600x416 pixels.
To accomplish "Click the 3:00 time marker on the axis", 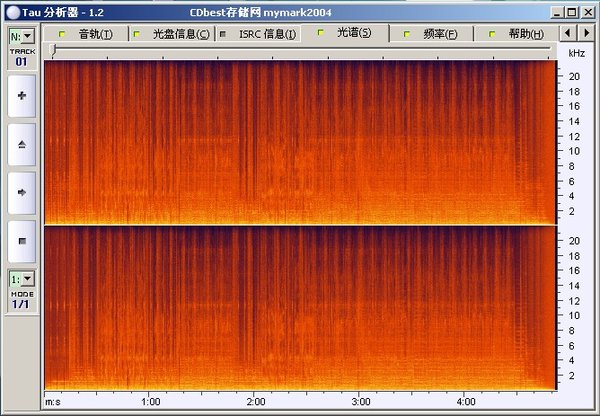I will 361,402.
